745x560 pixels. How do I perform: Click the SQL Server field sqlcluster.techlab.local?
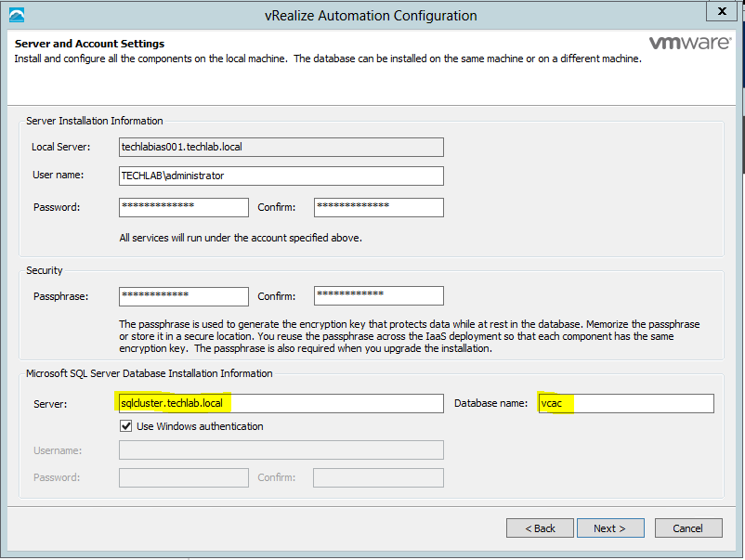(281, 403)
